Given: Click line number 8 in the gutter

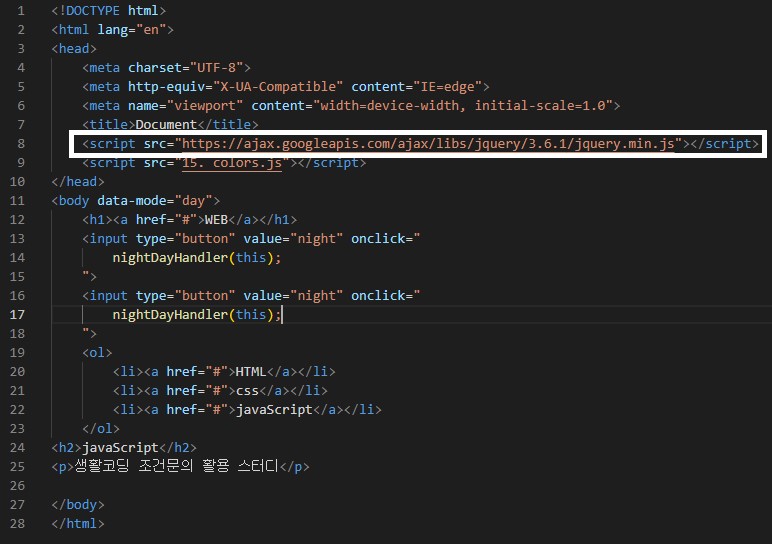Looking at the screenshot, I should pyautogui.click(x=21, y=144).
